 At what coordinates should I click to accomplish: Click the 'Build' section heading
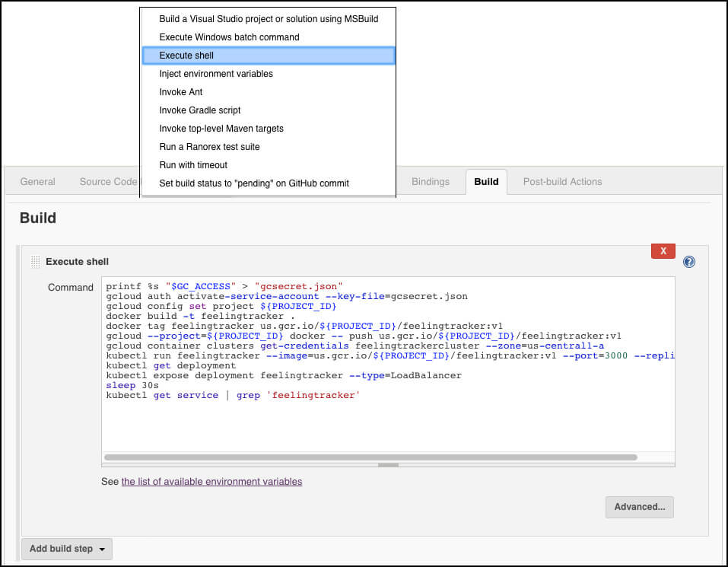[x=38, y=218]
